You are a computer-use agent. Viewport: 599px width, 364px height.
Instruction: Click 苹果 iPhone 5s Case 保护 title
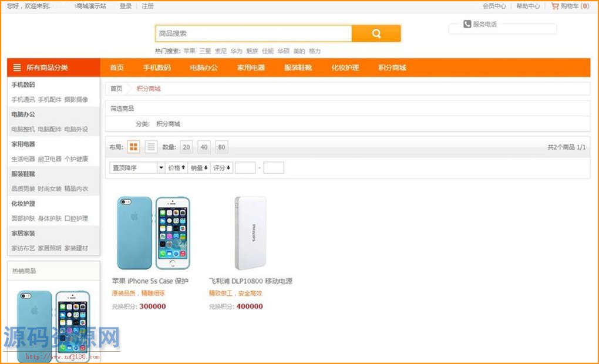click(150, 281)
